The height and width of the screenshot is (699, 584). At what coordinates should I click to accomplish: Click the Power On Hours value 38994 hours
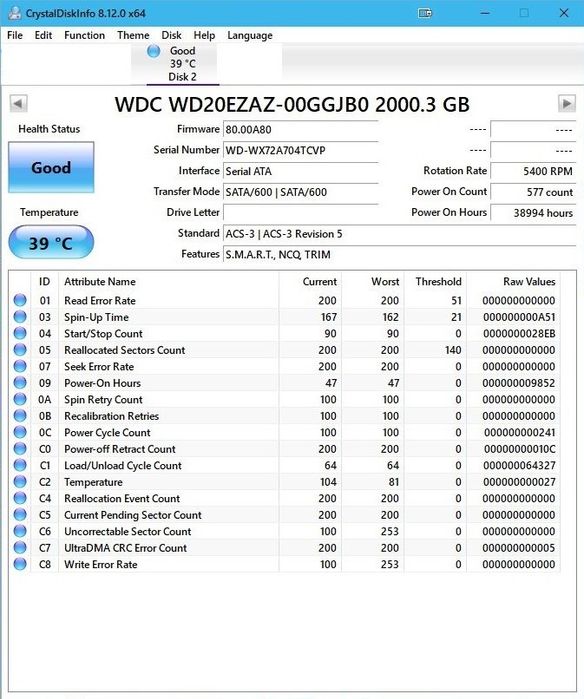(533, 213)
